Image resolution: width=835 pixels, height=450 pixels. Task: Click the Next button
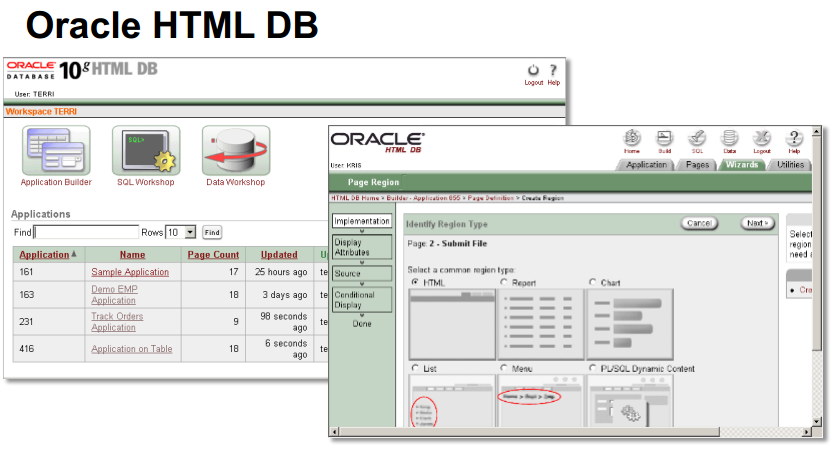click(x=757, y=223)
